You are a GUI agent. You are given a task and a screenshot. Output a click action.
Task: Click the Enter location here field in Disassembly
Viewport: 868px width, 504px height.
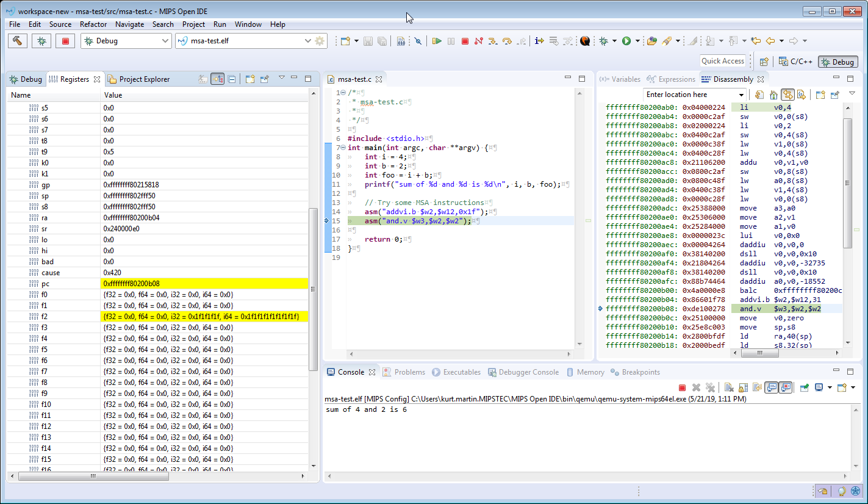coord(689,94)
